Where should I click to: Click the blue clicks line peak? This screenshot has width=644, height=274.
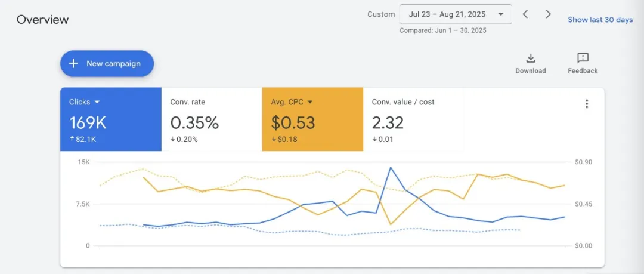tap(391, 167)
